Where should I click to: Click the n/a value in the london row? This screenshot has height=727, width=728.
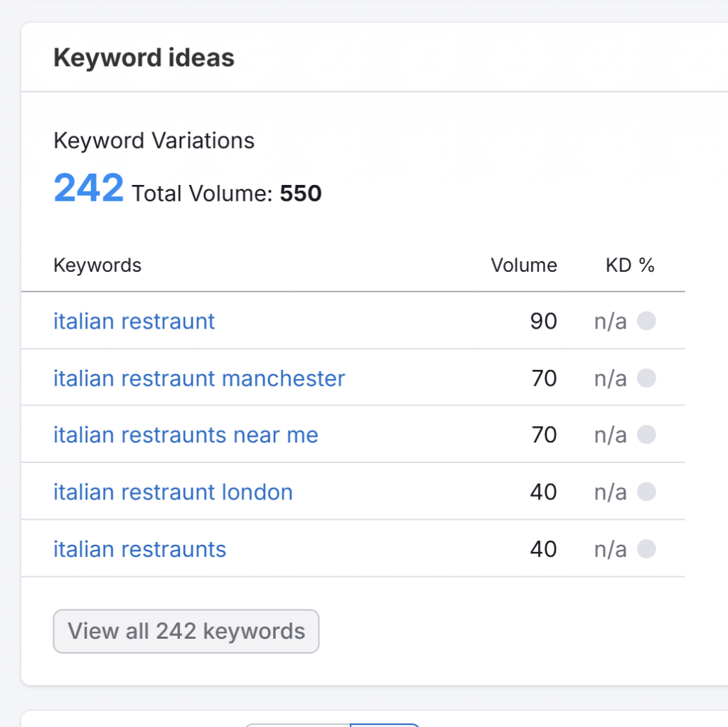tap(610, 492)
